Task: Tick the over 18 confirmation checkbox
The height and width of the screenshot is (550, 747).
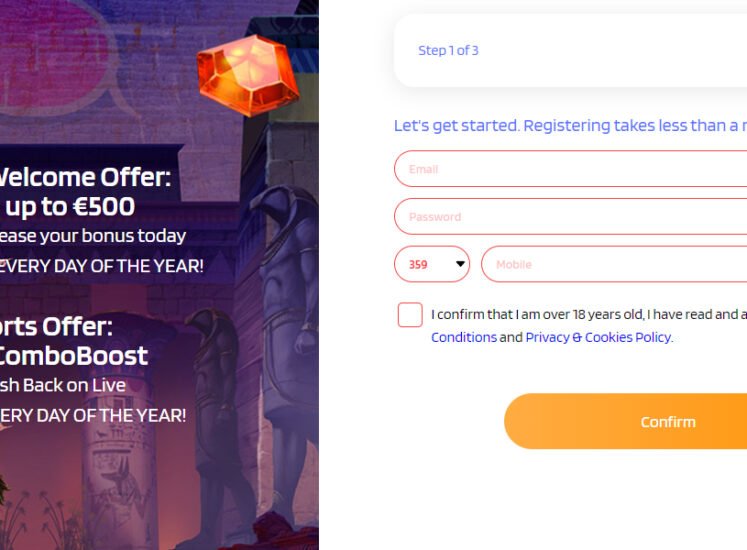Action: point(410,315)
